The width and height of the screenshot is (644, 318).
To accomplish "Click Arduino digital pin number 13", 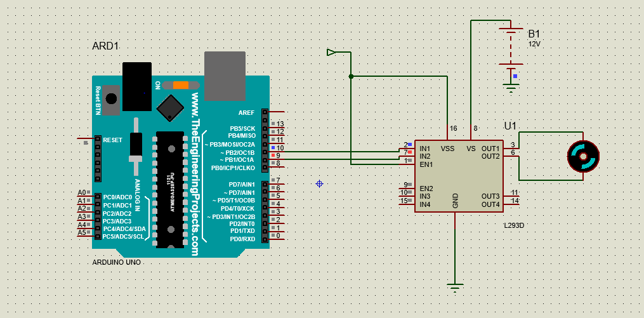I will 280,124.
